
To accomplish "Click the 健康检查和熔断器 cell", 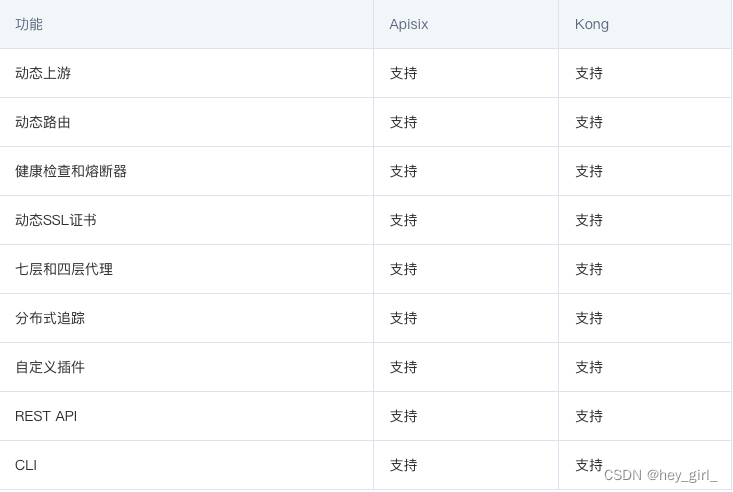I will [x=71, y=172].
